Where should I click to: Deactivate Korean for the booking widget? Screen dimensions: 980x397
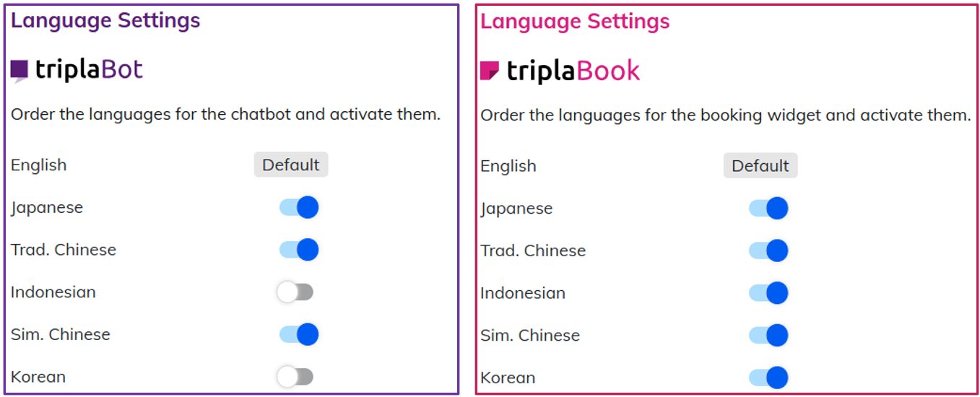[768, 378]
